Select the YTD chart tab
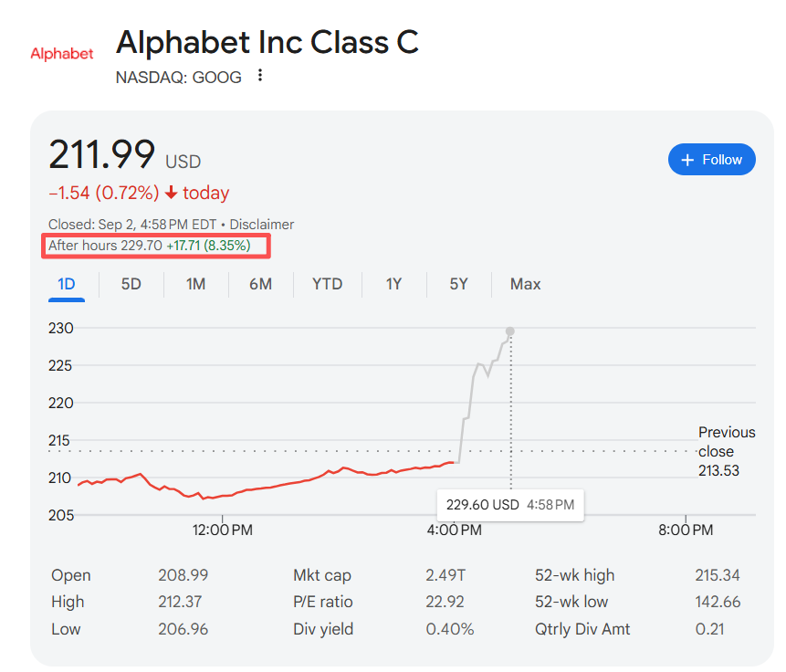The height and width of the screenshot is (672, 786). point(327,284)
